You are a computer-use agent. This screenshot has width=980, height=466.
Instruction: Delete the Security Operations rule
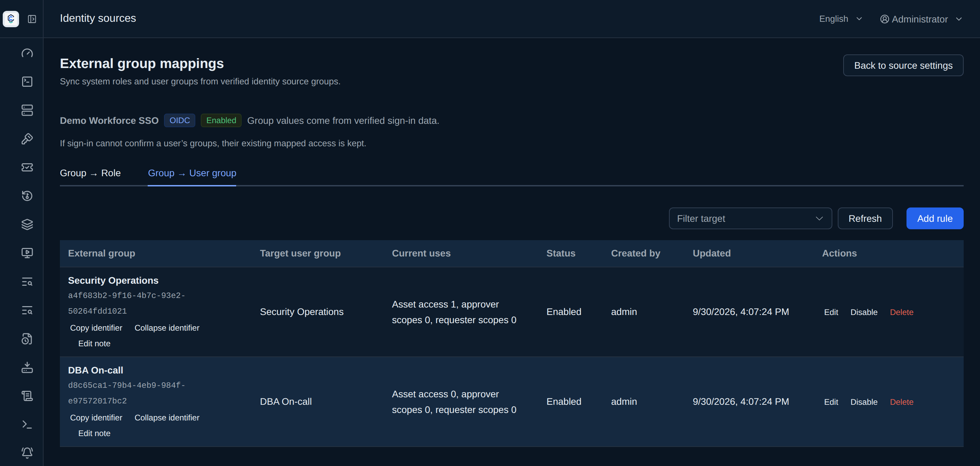tap(901, 312)
